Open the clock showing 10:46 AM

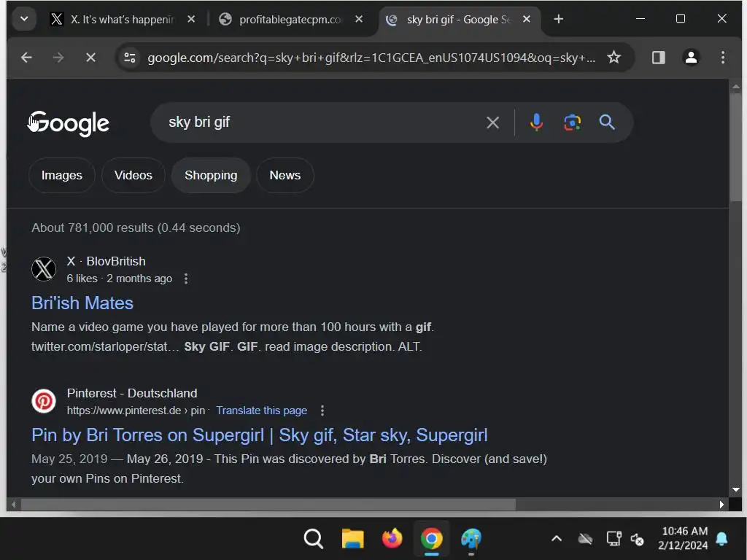683,538
